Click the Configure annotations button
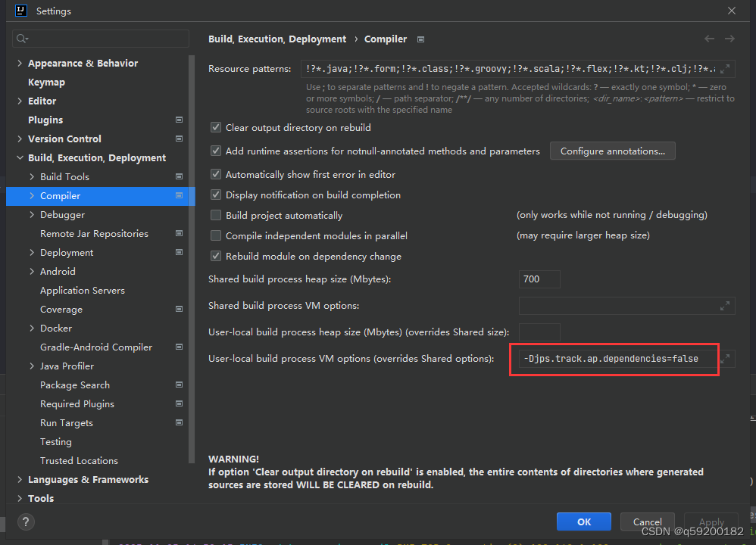The image size is (756, 545). click(x=612, y=151)
